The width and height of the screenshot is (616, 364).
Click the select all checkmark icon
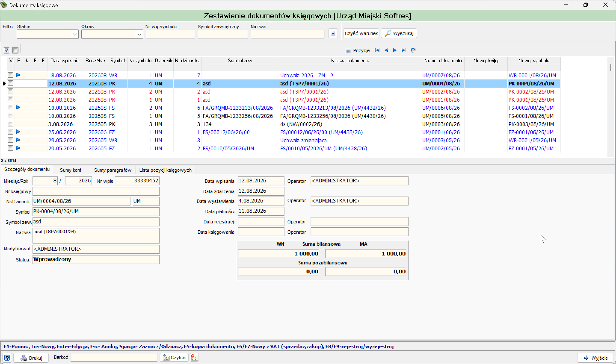click(7, 50)
